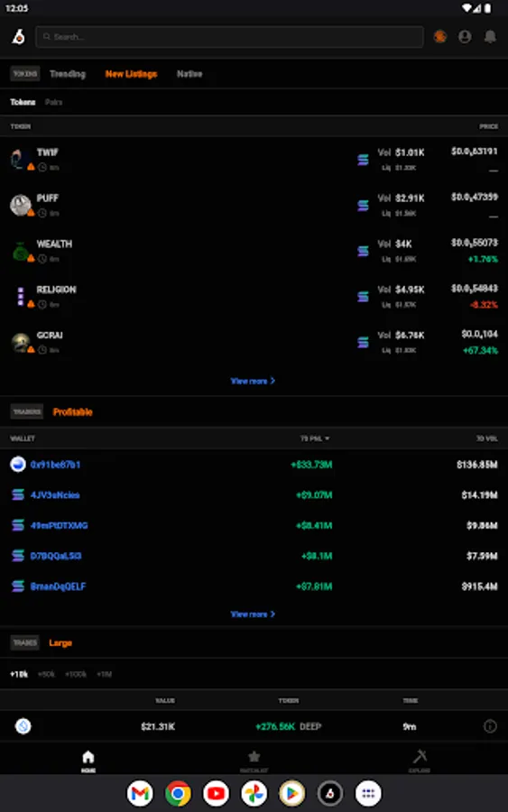508x812 pixels.
Task: Select the +100k trade size filter
Action: point(76,674)
